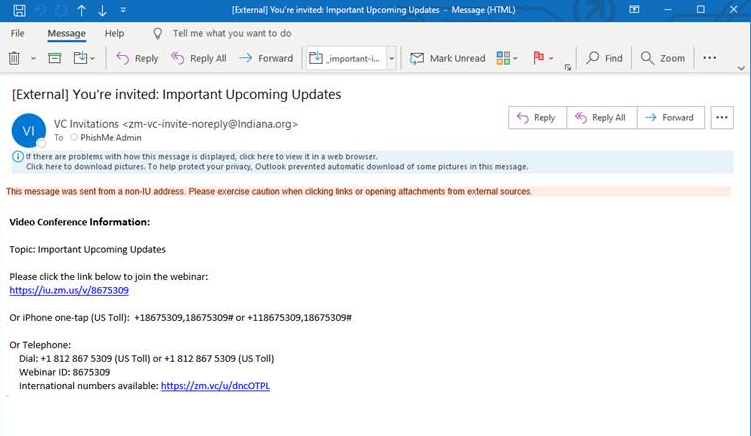Click Reply All in the ribbon
Image resolution: width=751 pixels, height=436 pixels.
pyautogui.click(x=198, y=58)
